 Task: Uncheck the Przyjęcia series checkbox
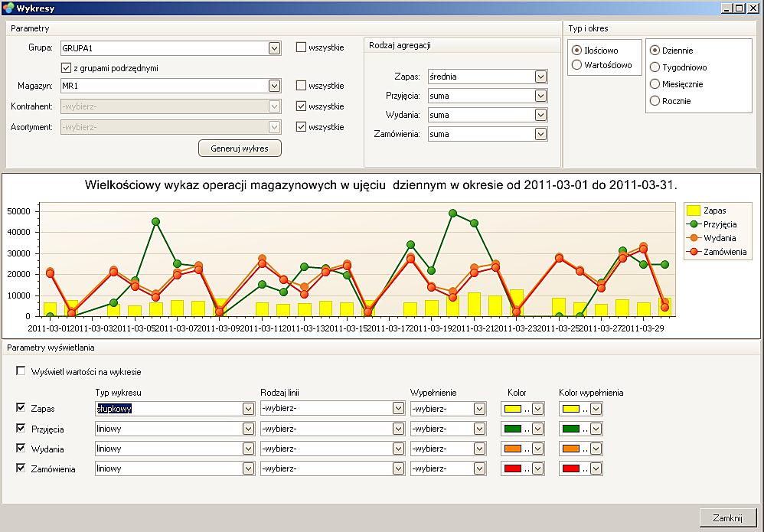pos(21,428)
